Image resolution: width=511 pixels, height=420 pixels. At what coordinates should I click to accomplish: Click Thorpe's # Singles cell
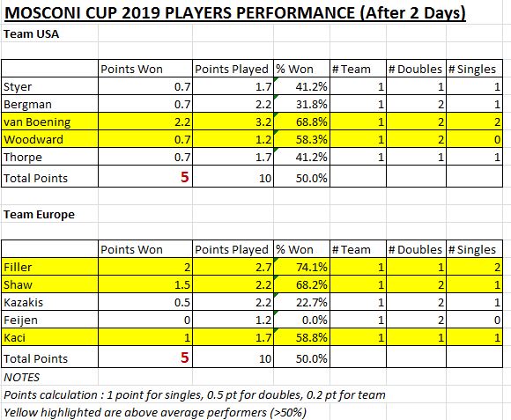point(474,157)
